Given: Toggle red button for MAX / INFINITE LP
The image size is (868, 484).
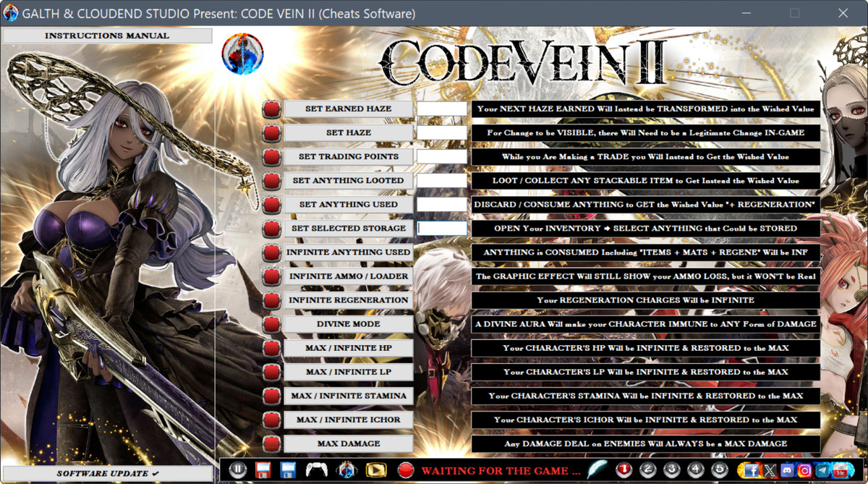Looking at the screenshot, I should point(271,372).
